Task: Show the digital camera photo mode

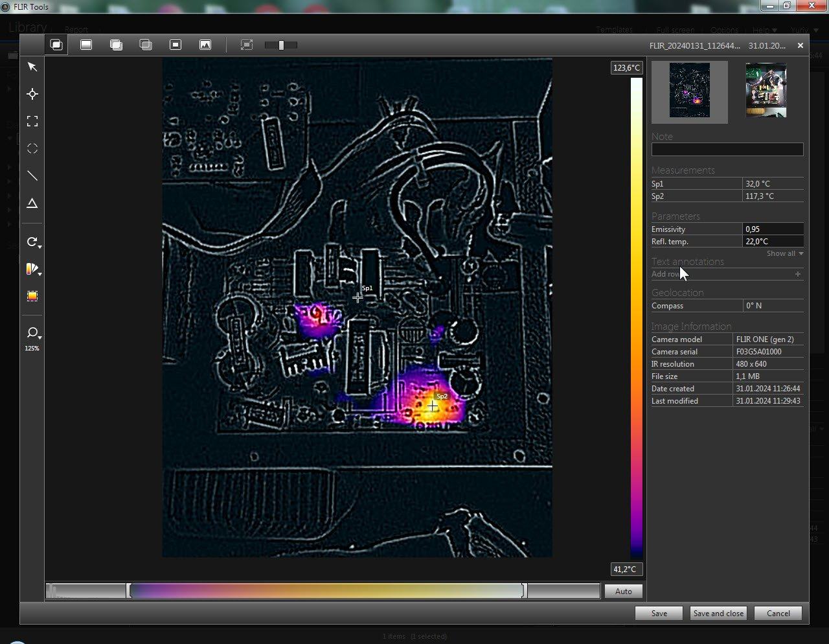Action: [205, 45]
